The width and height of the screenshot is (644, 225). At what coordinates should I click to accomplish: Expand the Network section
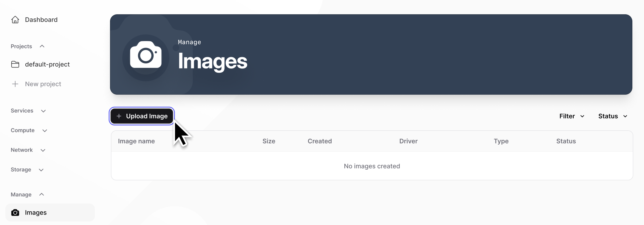[x=43, y=150]
